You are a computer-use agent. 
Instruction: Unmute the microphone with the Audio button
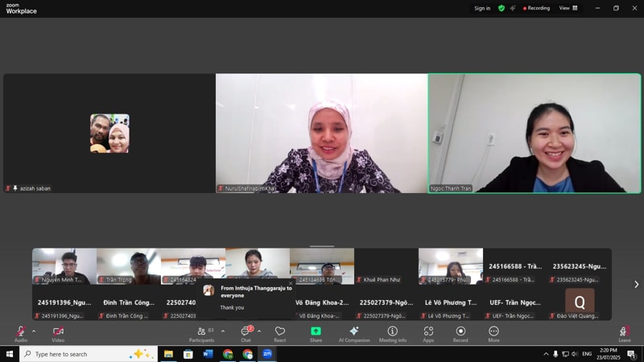tap(20, 331)
